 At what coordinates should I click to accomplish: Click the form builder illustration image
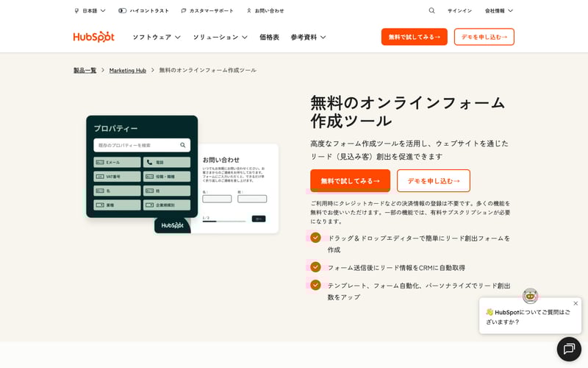point(182,174)
